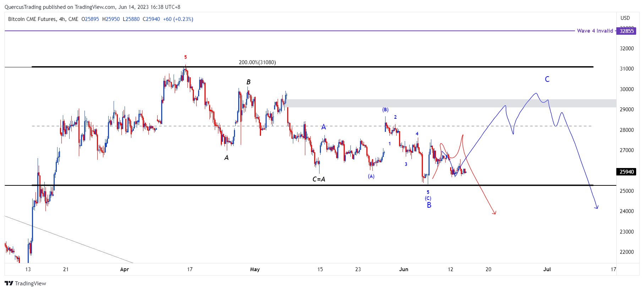Image resolution: width=644 pixels, height=291 pixels.
Task: Click the 20 date on time axis
Action: click(489, 269)
